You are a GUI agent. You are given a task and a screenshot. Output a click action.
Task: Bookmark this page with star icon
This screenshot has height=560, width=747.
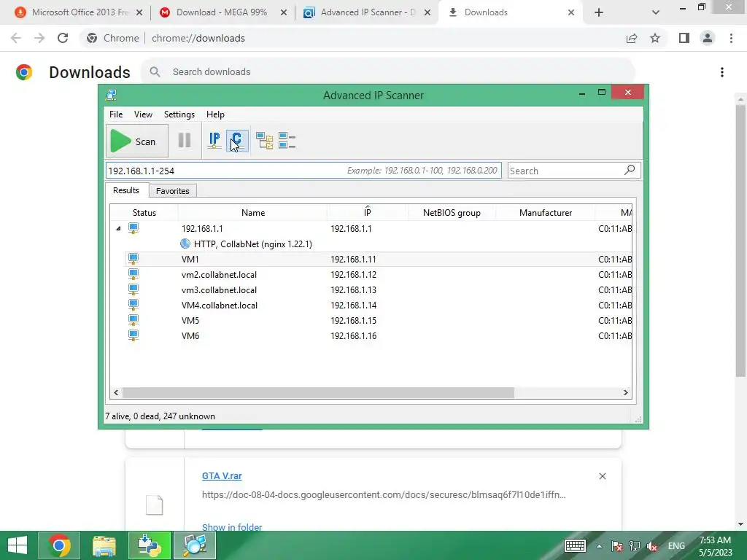[x=655, y=38]
